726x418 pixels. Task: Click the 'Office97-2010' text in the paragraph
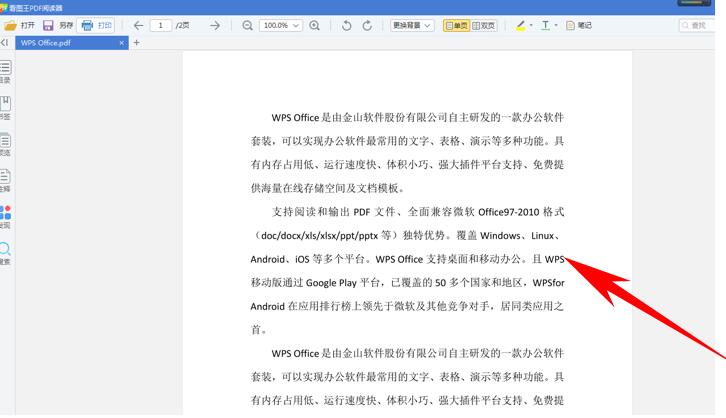508,212
